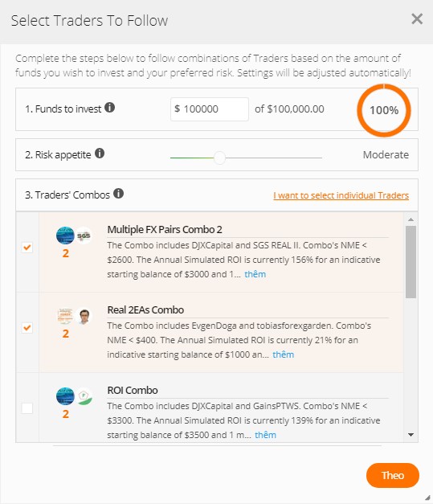This screenshot has height=504, width=433.
Task: Click the Funds to invest amount field
Action: click(x=210, y=109)
